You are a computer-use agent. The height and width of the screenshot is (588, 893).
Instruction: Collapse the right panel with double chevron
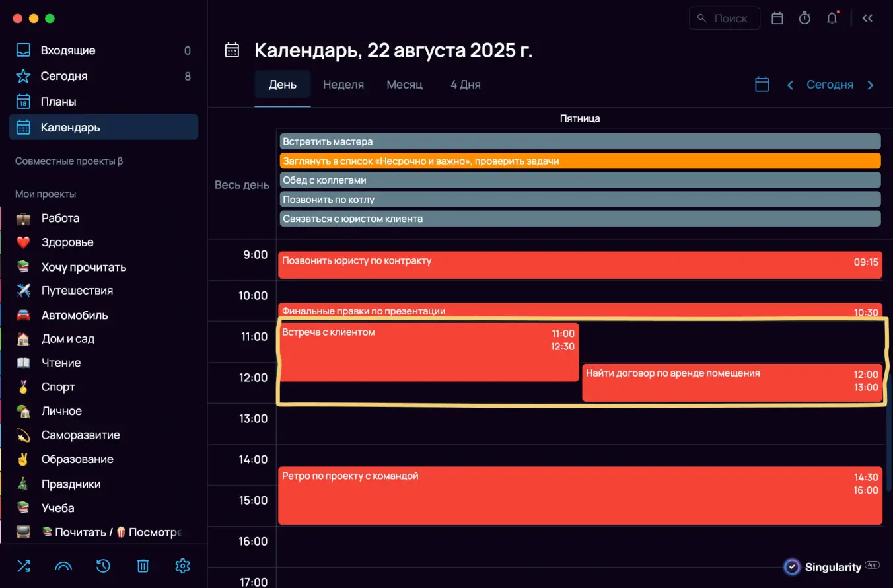click(x=867, y=18)
